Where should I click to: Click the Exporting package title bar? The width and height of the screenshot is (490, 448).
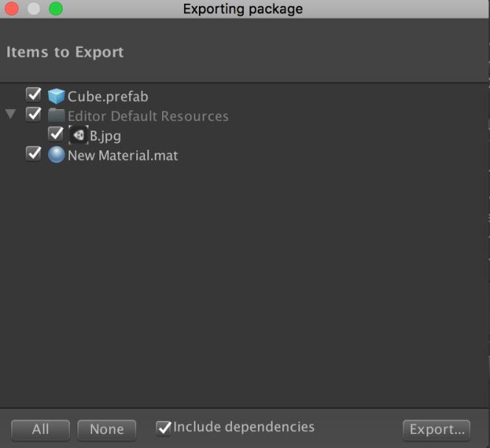click(x=242, y=9)
